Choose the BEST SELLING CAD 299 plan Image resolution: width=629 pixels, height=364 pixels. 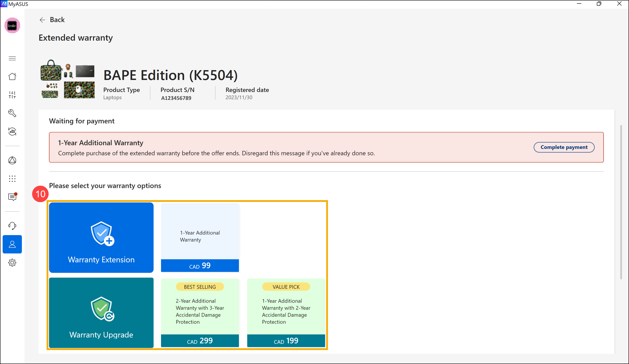[x=200, y=313]
